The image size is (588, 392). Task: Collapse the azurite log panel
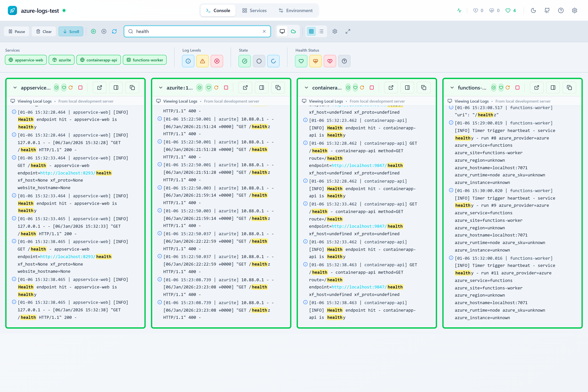(x=161, y=88)
